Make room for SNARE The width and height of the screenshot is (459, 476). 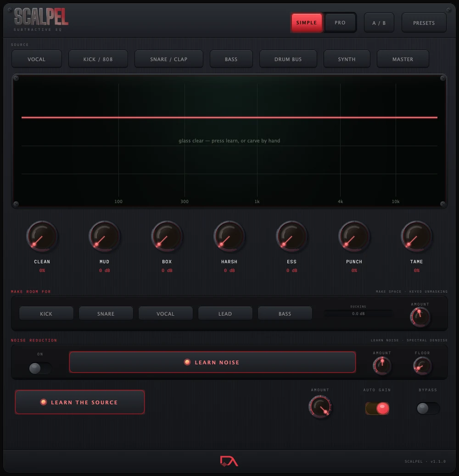click(x=106, y=314)
